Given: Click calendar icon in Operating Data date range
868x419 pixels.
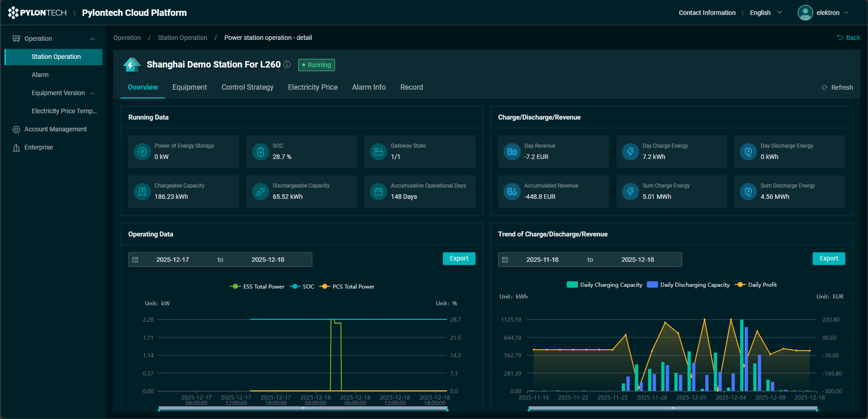Looking at the screenshot, I should click(x=135, y=260).
